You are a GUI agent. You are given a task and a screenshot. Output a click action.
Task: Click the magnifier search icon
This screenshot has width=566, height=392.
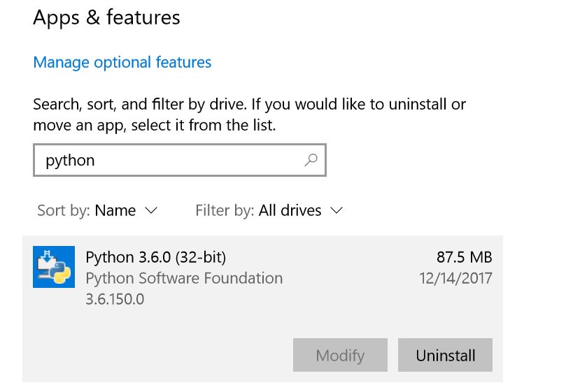(311, 160)
